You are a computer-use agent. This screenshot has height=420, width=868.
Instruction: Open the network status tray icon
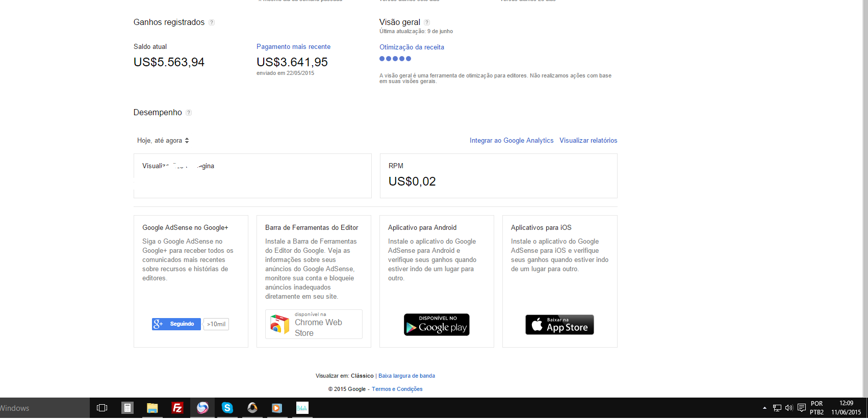click(x=777, y=408)
